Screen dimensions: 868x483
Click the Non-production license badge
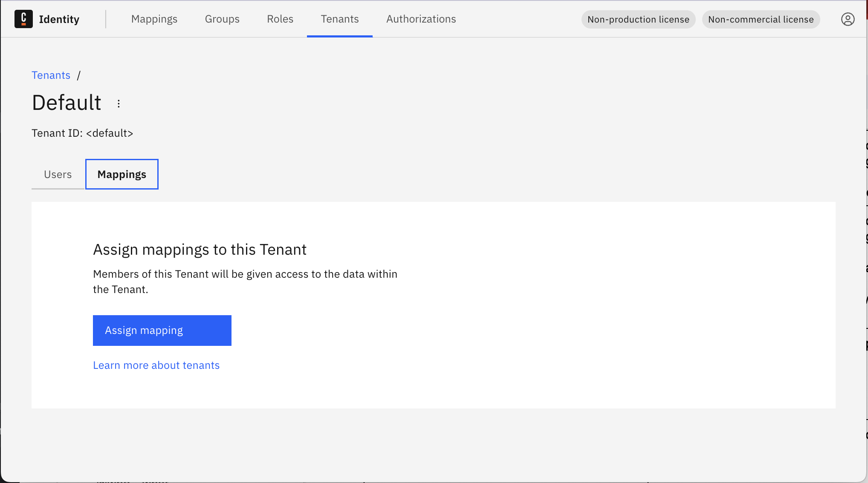[x=638, y=19]
